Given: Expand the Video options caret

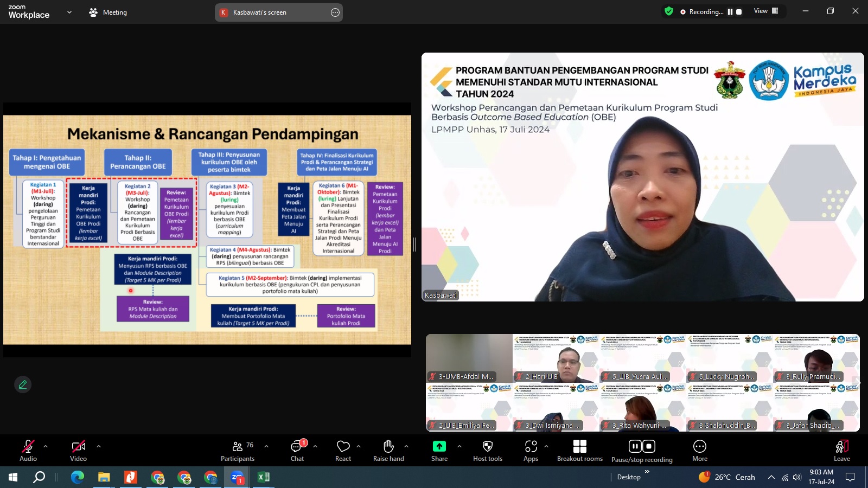Looking at the screenshot, I should pyautogui.click(x=98, y=446).
